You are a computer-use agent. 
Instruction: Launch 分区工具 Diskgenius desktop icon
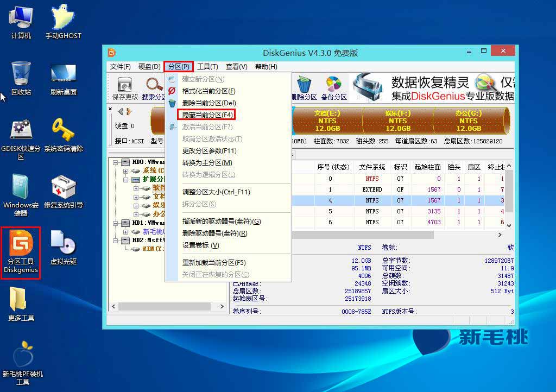(21, 252)
